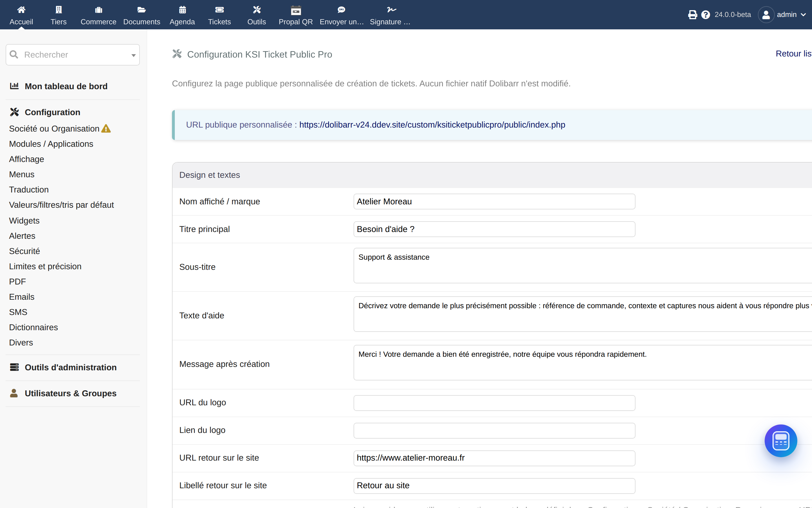
Task: Open the Divers settings link
Action: (x=21, y=343)
